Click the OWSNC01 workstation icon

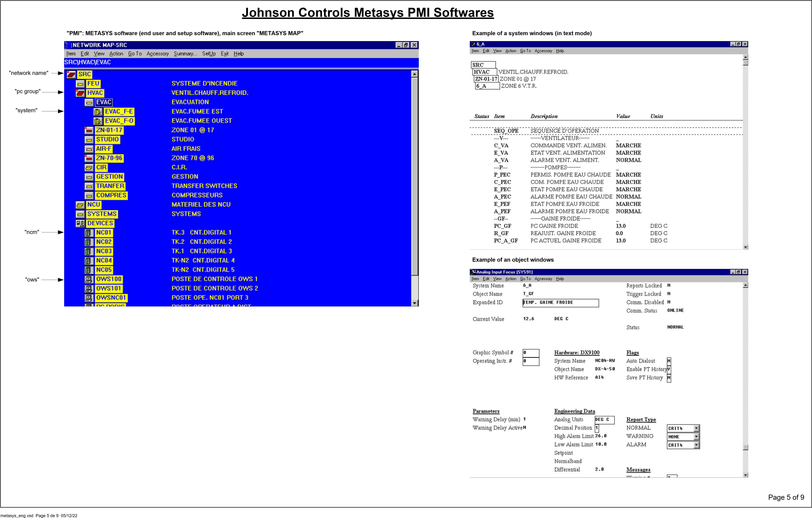pyautogui.click(x=89, y=298)
